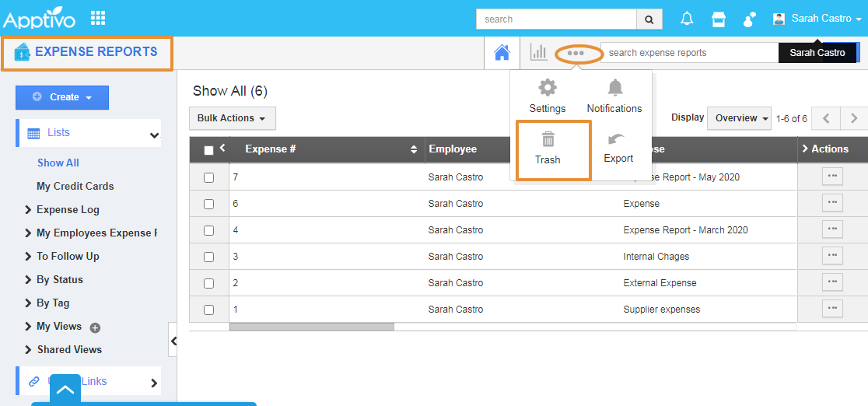The height and width of the screenshot is (406, 868).
Task: Go to the Expense Reports home icon
Action: [502, 53]
